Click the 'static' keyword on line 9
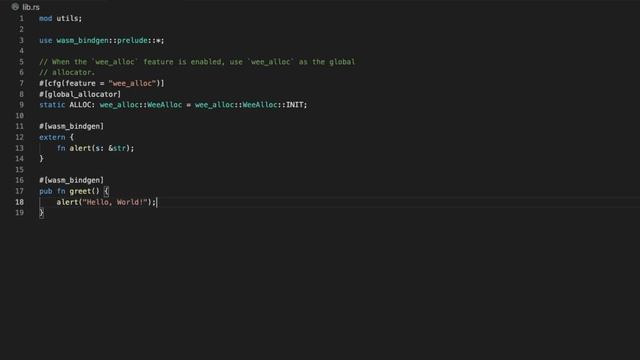This screenshot has width=640, height=360. 52,105
